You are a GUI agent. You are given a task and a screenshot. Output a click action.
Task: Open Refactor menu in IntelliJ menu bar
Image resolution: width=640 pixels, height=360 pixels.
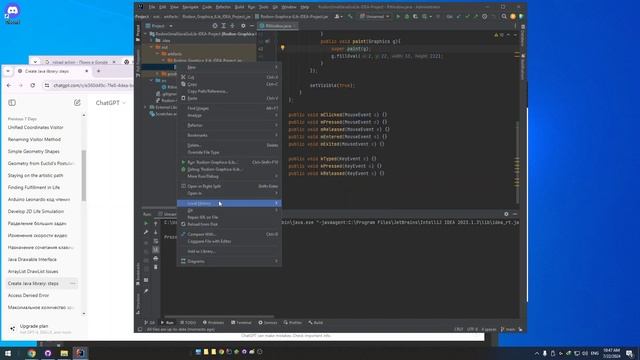pos(223,7)
